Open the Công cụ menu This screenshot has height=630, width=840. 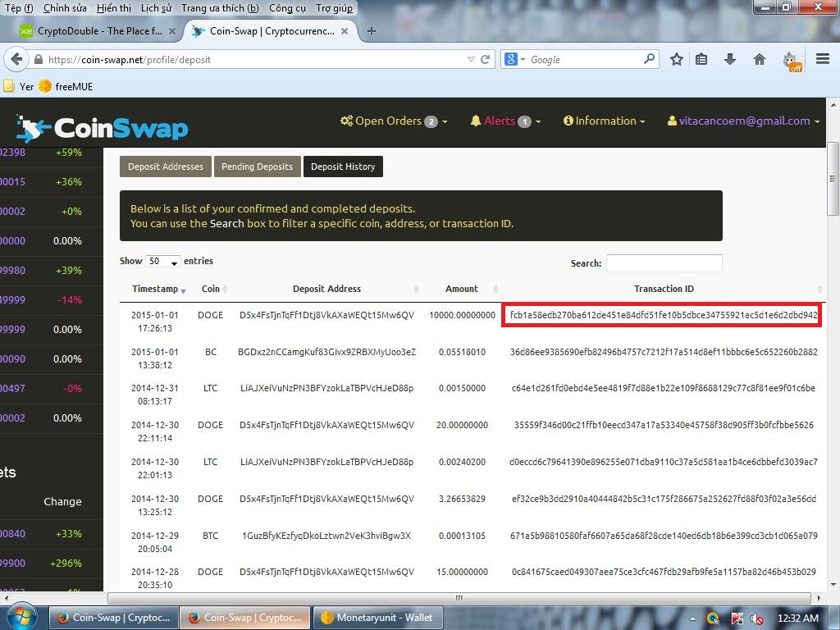(287, 8)
